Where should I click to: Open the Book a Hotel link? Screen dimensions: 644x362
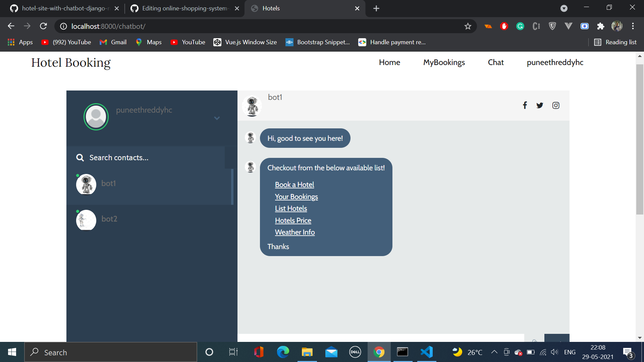pyautogui.click(x=294, y=185)
